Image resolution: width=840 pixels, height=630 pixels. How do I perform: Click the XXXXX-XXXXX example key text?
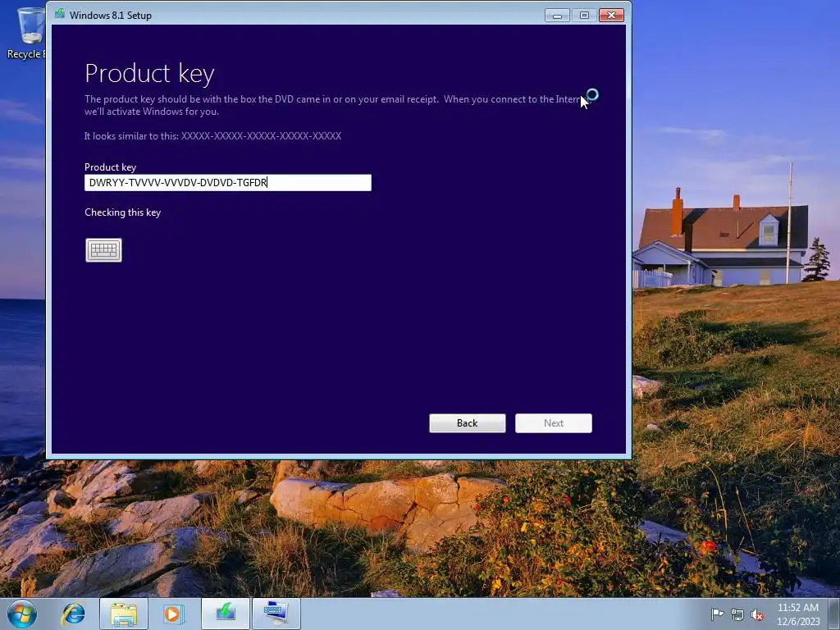click(x=261, y=136)
